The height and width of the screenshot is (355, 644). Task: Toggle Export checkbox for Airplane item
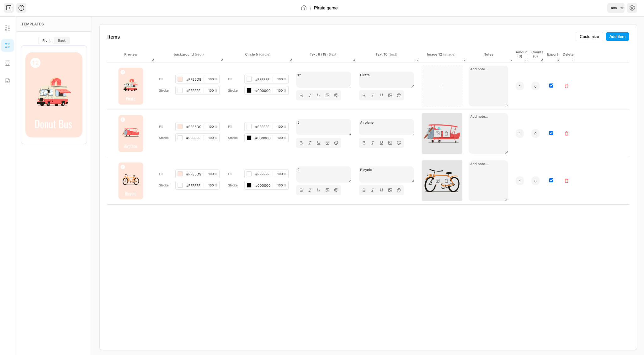pos(551,133)
